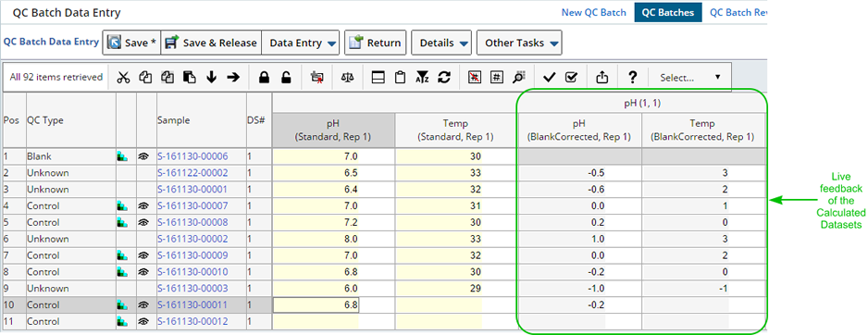This screenshot has width=868, height=335.
Task: Open sample link S-161130-00003
Action: [192, 289]
